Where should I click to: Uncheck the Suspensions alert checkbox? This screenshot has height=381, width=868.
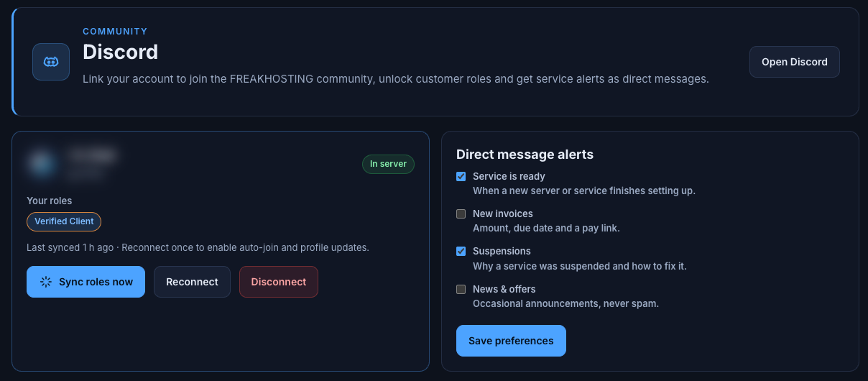click(461, 251)
